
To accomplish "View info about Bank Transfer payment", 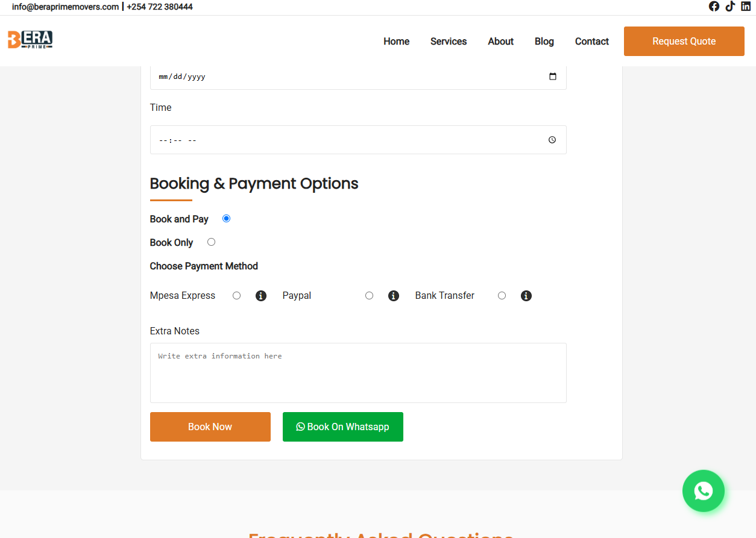I will point(526,295).
